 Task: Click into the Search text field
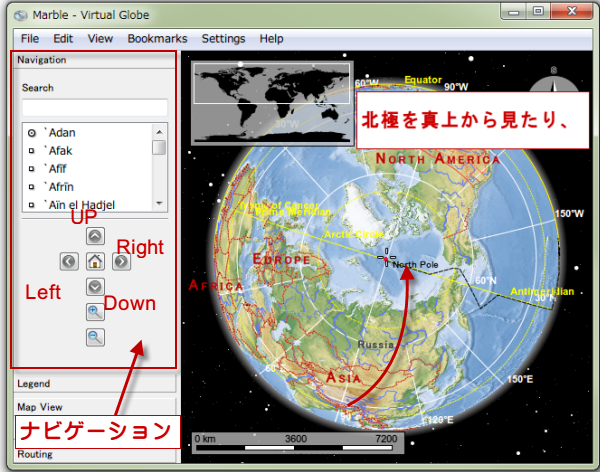coord(94,108)
